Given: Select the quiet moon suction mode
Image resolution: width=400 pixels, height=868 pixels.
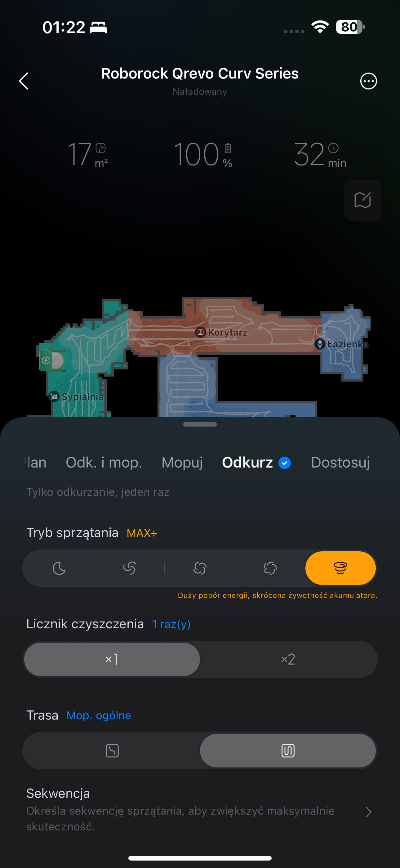Looking at the screenshot, I should pyautogui.click(x=59, y=568).
